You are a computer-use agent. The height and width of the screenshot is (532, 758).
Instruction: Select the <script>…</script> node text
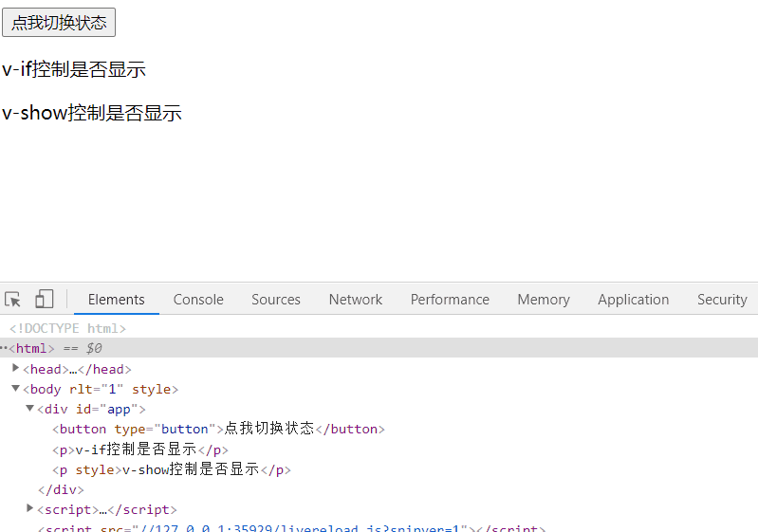pyautogui.click(x=107, y=510)
